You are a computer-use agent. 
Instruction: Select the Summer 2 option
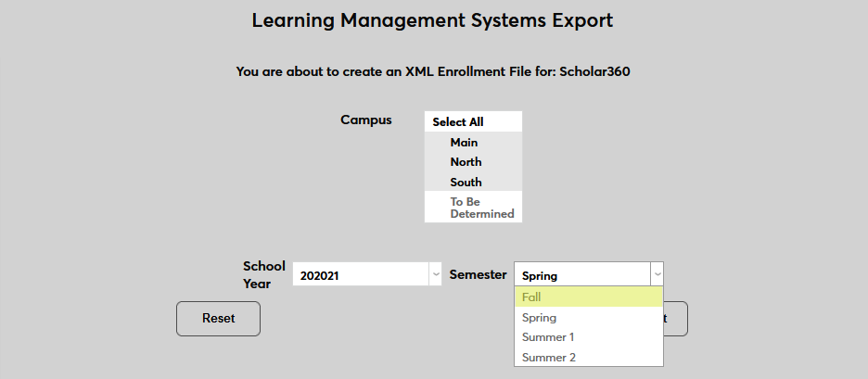click(x=588, y=357)
